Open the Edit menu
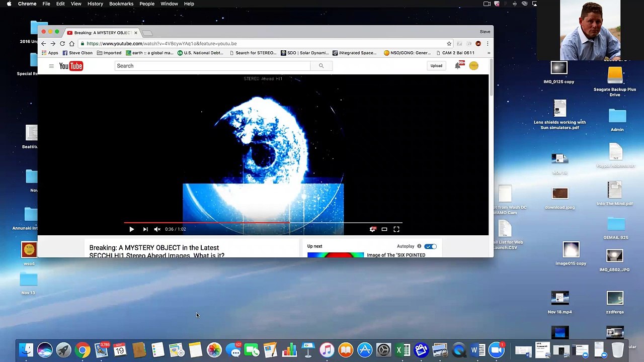 (x=60, y=4)
